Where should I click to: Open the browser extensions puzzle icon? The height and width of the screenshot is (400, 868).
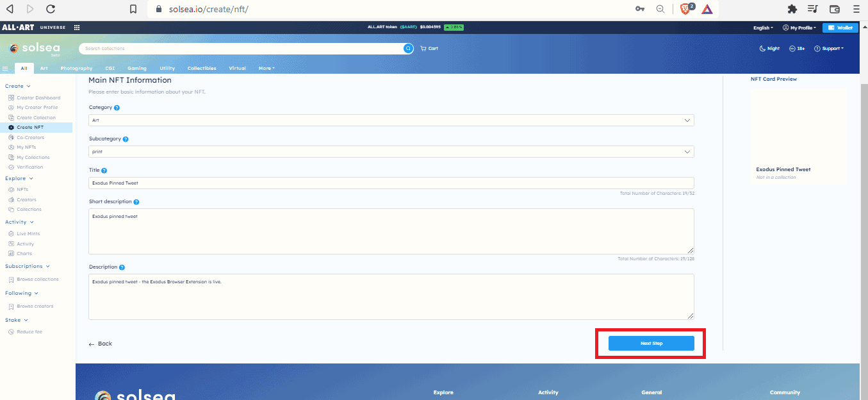click(792, 9)
